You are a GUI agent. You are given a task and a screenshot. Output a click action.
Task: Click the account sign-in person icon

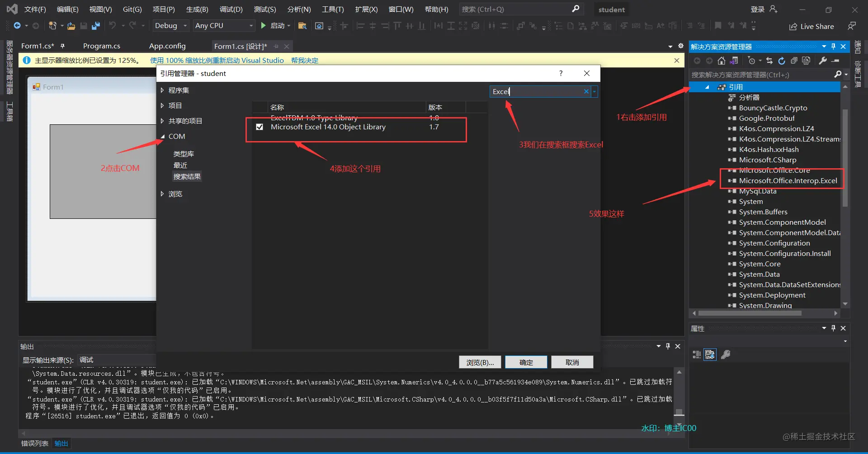[774, 9]
